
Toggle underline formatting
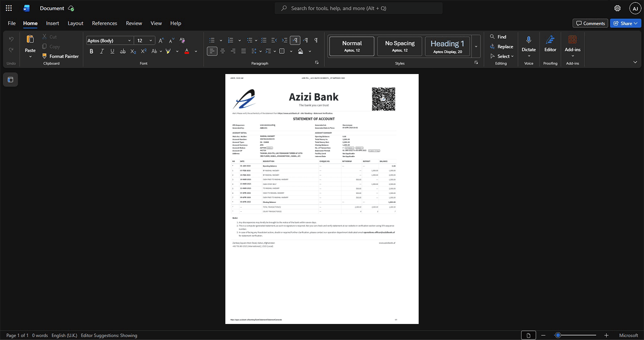(x=112, y=51)
